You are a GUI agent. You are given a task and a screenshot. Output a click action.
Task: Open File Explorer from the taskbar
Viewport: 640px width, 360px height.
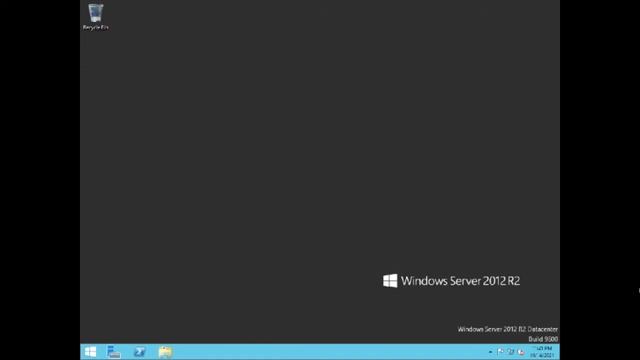165,352
